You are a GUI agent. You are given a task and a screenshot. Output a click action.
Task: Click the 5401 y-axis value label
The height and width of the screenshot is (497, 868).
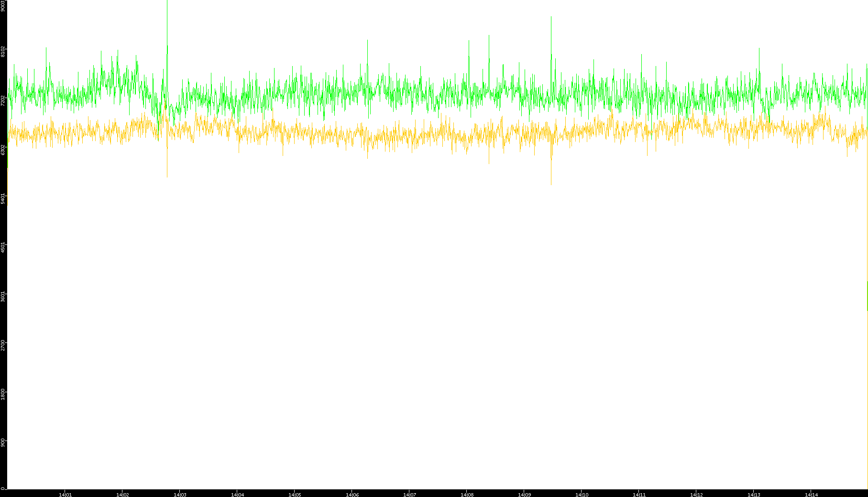[x=3, y=198]
